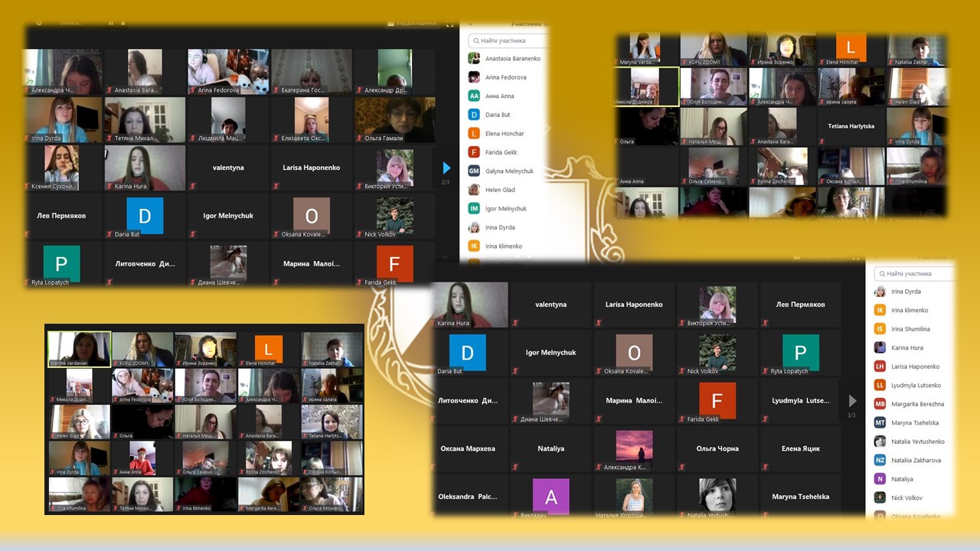
Task: Enter full screen mode icon
Action: click(450, 24)
